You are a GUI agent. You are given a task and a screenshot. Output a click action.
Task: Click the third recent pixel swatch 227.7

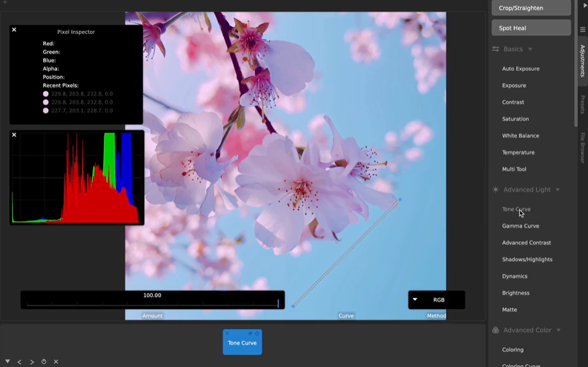[46, 110]
